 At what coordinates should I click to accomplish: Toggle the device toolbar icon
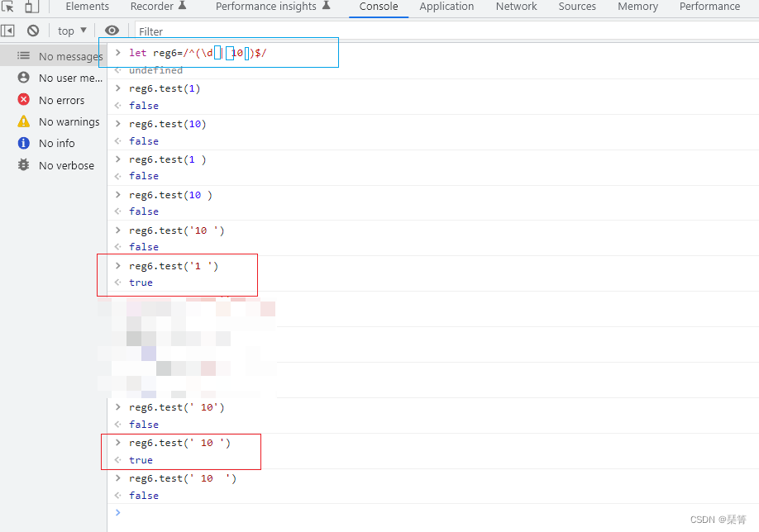(31, 7)
